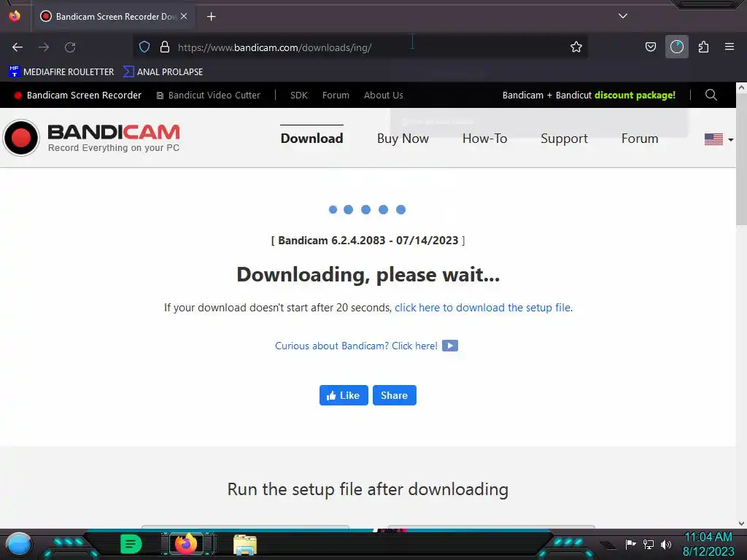
Task: Click 'click here to download the setup file'
Action: pyautogui.click(x=482, y=308)
